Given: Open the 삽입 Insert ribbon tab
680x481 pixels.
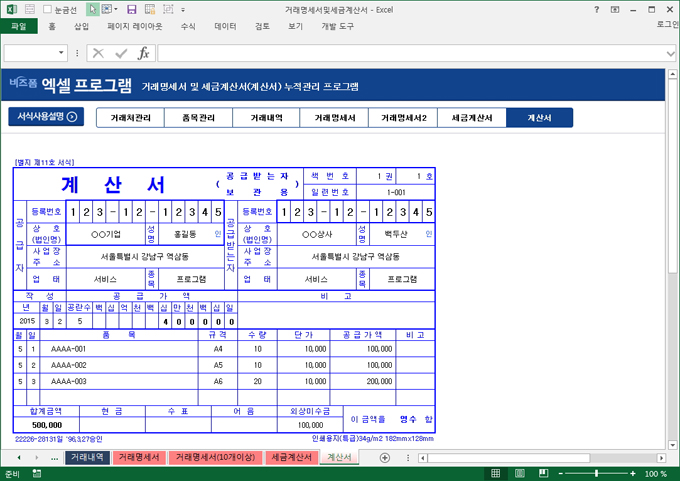Looking at the screenshot, I should click(82, 26).
